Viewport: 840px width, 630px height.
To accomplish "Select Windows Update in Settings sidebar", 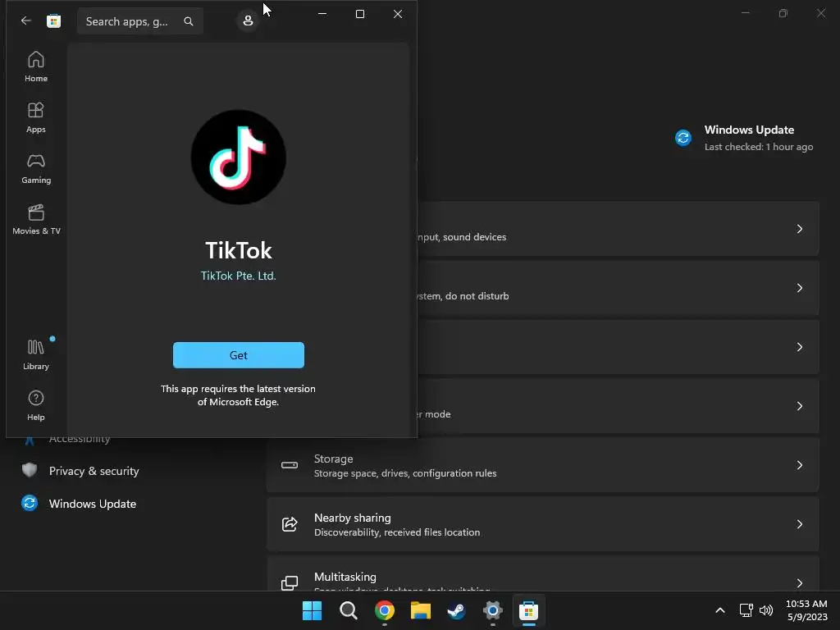I will (x=93, y=504).
